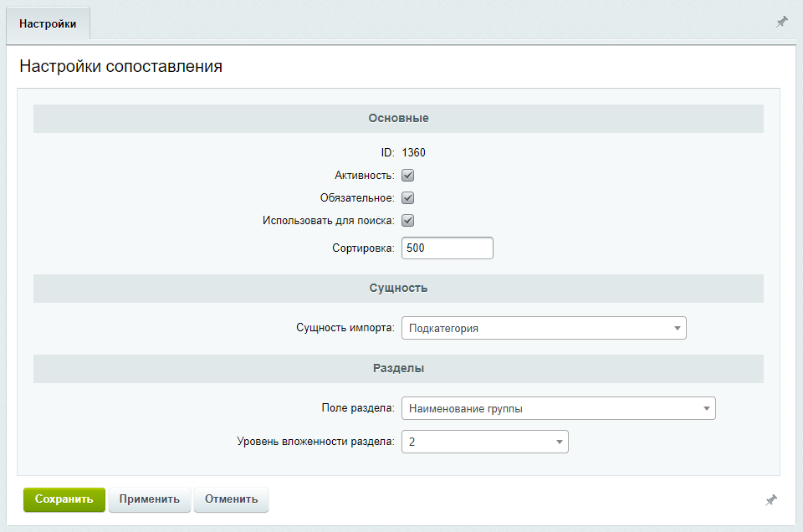Viewport: 803px width, 532px height.
Task: Click the Сущность импорта: label
Action: click(x=345, y=328)
